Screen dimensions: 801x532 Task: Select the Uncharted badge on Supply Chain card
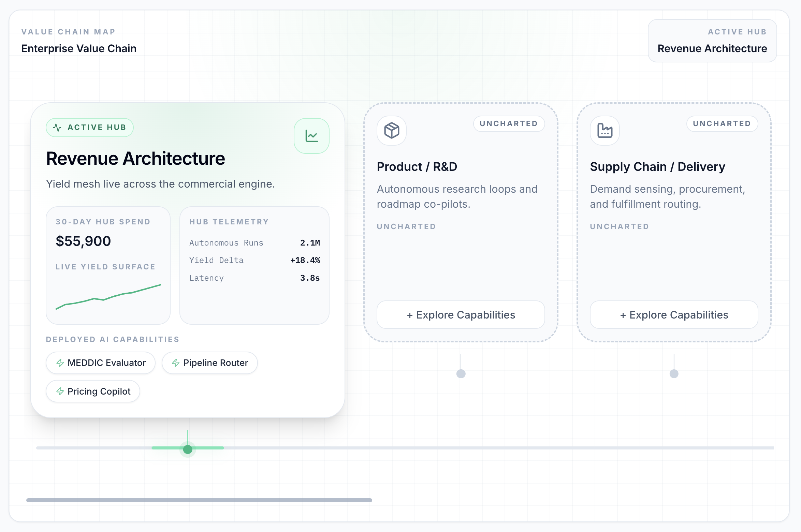(722, 123)
